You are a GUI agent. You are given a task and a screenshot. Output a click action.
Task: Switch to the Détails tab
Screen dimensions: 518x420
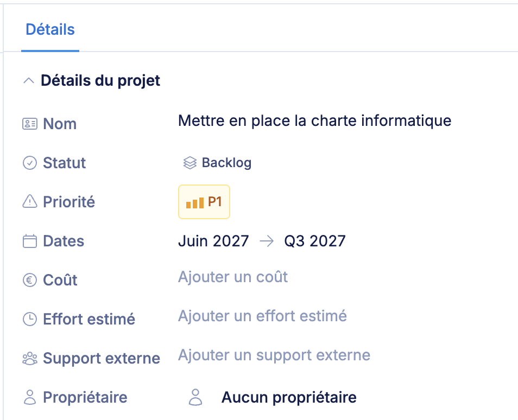point(50,29)
